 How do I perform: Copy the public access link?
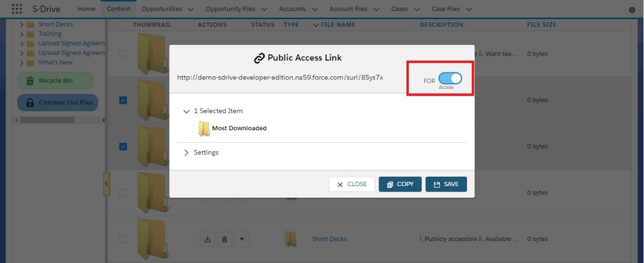tap(400, 184)
